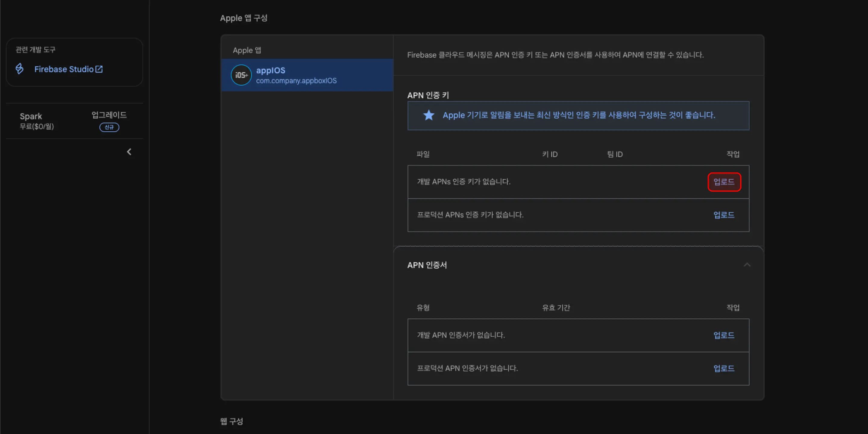Upload the production APNs auth key
Viewport: 868px width, 434px height.
click(x=724, y=215)
